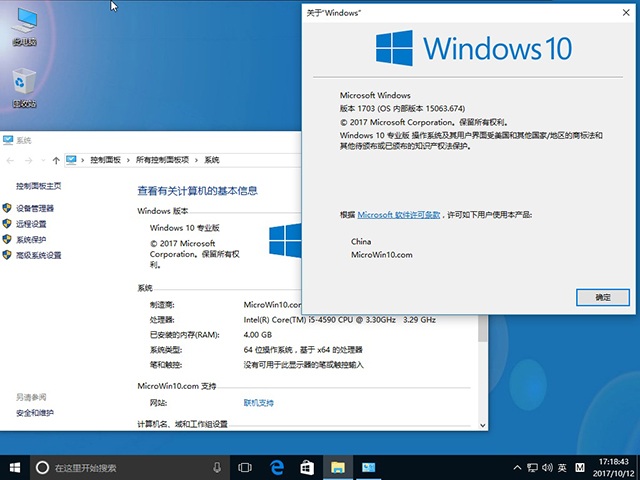
Task: Open the Microsoft Store taskbar icon
Action: [x=307, y=468]
